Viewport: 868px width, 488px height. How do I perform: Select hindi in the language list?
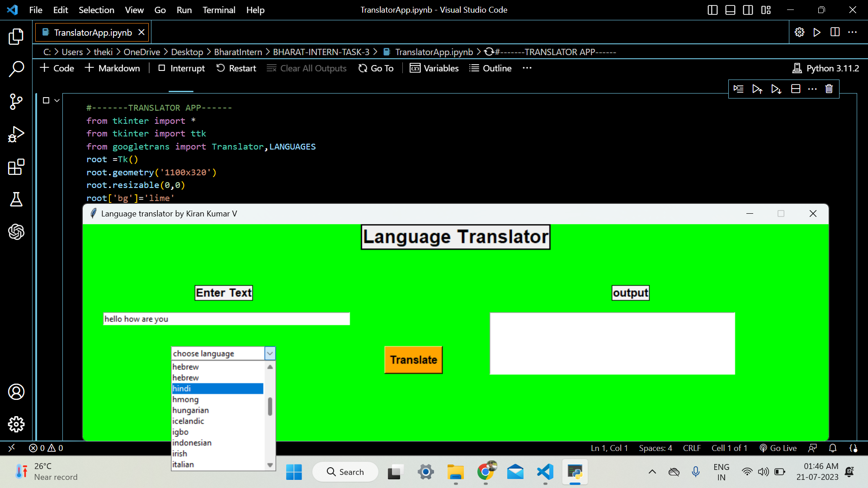(217, 388)
